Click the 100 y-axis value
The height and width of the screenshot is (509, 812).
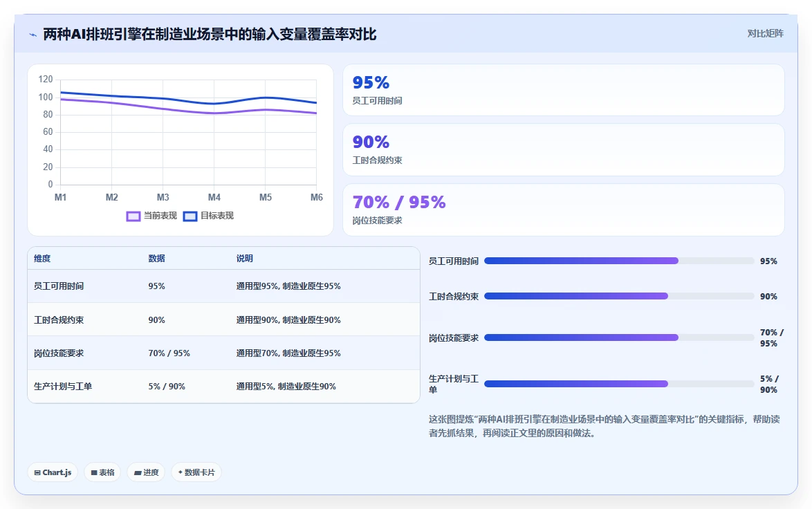coord(46,97)
